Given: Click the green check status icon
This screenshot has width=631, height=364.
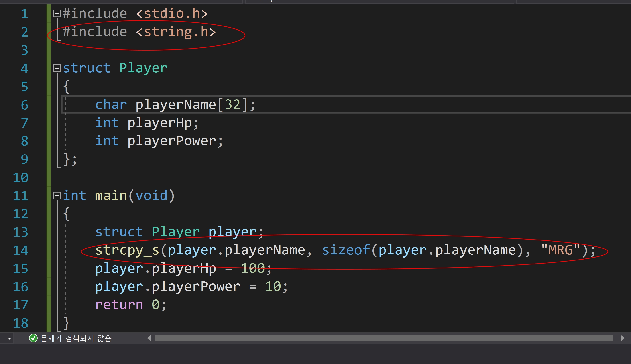Looking at the screenshot, I should coord(33,338).
